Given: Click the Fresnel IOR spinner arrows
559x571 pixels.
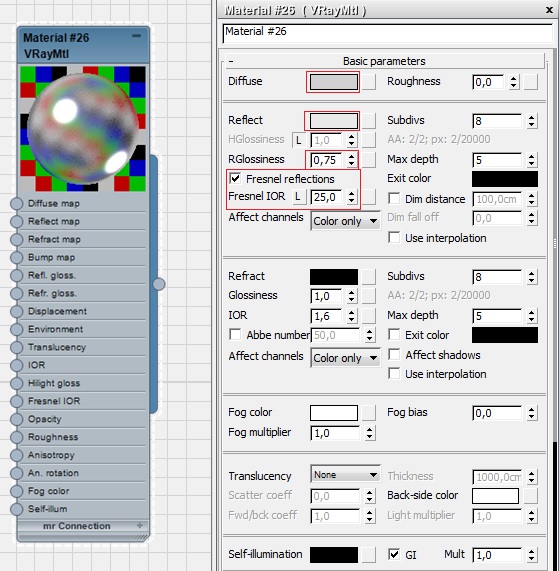Looking at the screenshot, I should click(x=351, y=197).
